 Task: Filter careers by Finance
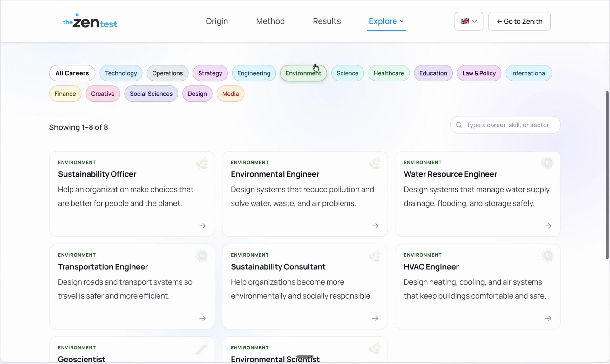coord(65,94)
